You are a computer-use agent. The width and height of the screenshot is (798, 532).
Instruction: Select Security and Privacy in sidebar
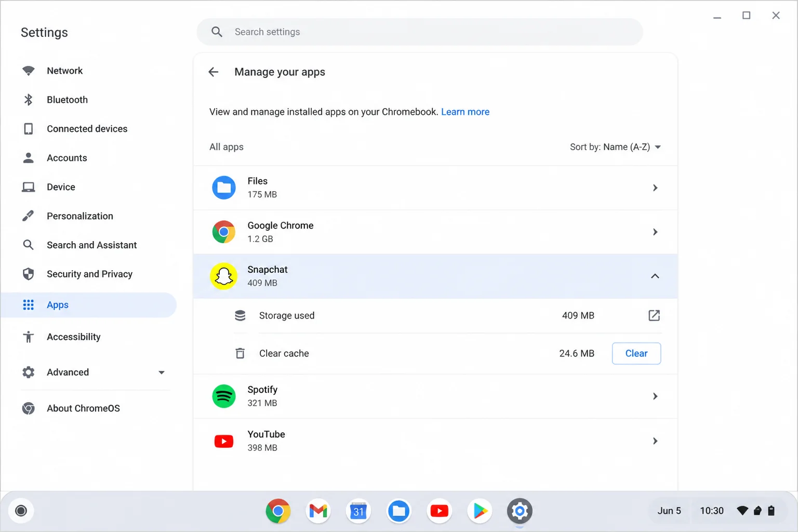coord(89,274)
